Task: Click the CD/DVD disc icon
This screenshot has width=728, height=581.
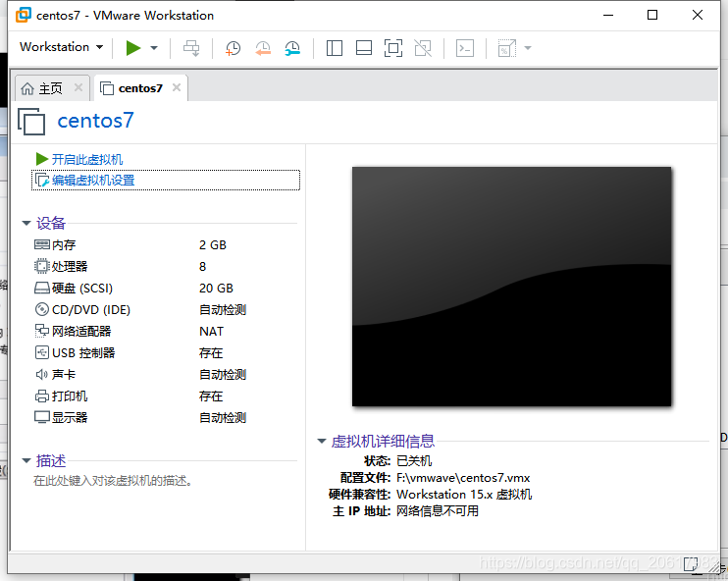Action: tap(42, 309)
